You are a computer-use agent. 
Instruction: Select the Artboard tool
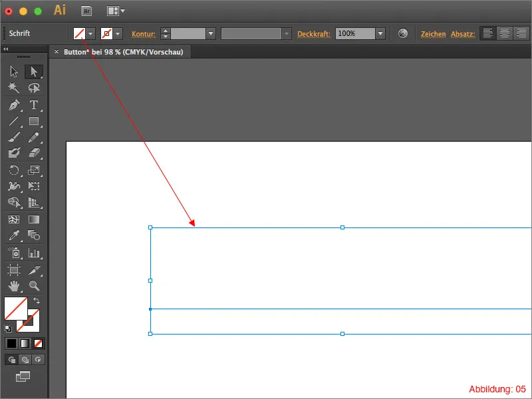pyautogui.click(x=14, y=270)
